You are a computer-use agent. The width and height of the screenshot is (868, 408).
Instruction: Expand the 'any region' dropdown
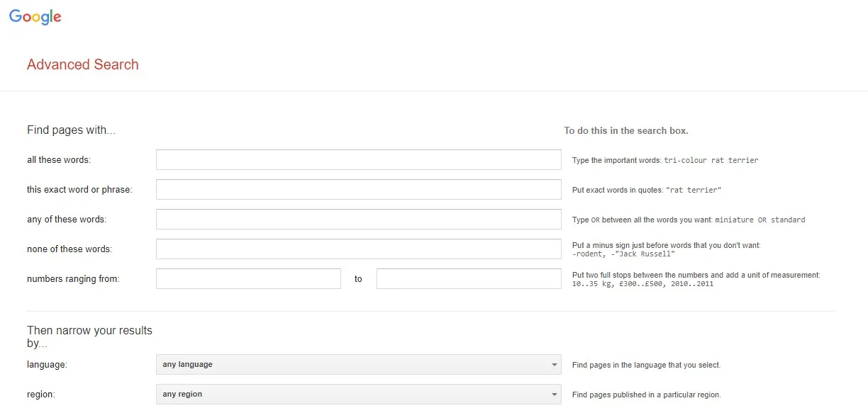(x=358, y=395)
